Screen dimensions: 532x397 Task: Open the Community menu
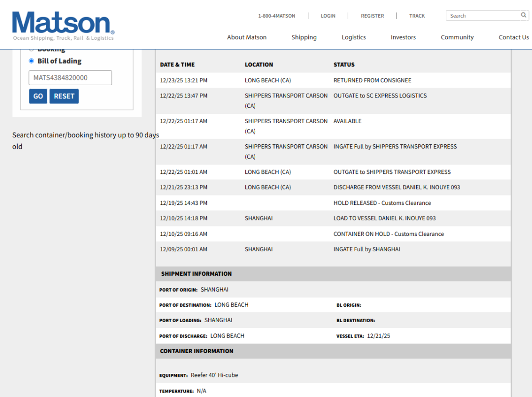tap(457, 37)
